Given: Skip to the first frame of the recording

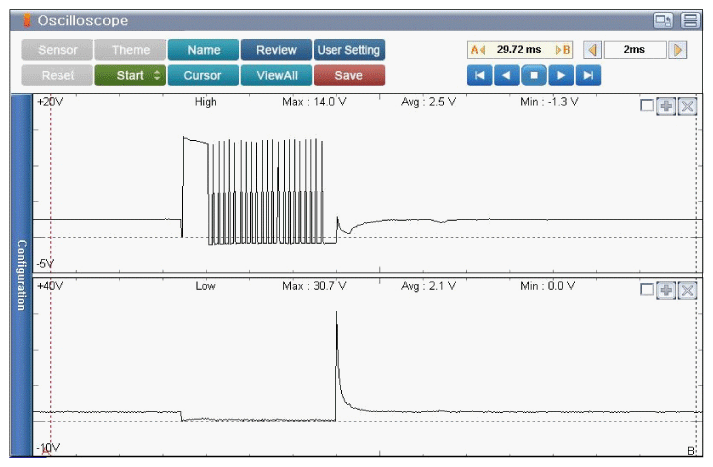Looking at the screenshot, I should 480,75.
